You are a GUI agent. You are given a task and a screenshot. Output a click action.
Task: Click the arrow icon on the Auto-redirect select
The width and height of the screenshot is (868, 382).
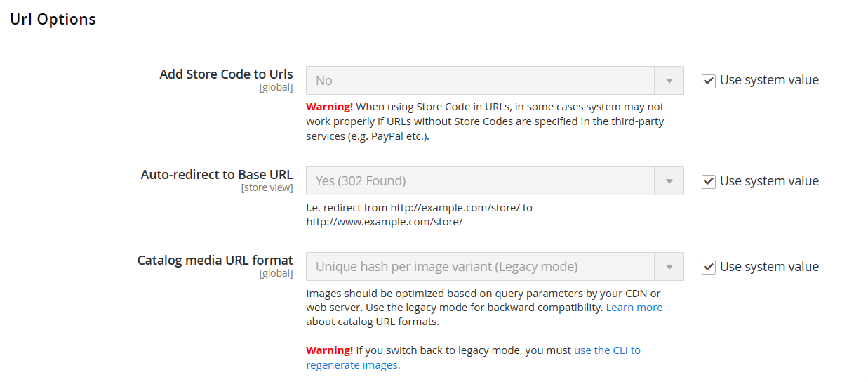pos(669,181)
